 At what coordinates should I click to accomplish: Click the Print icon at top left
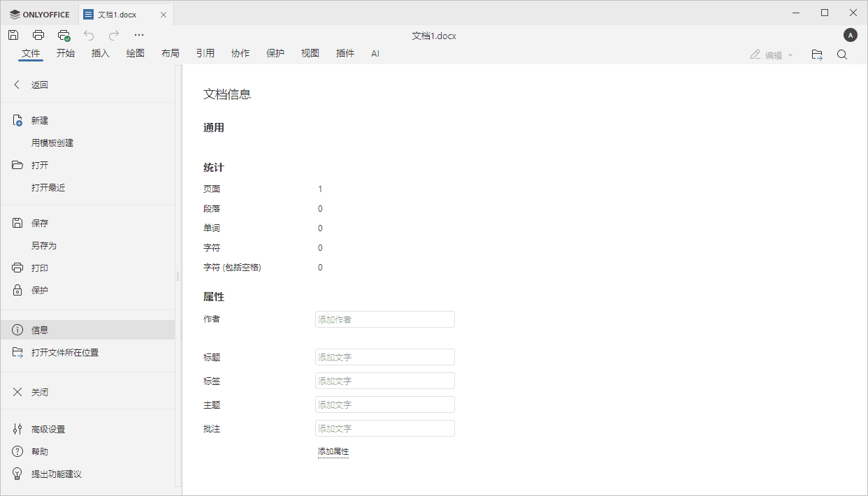point(39,34)
